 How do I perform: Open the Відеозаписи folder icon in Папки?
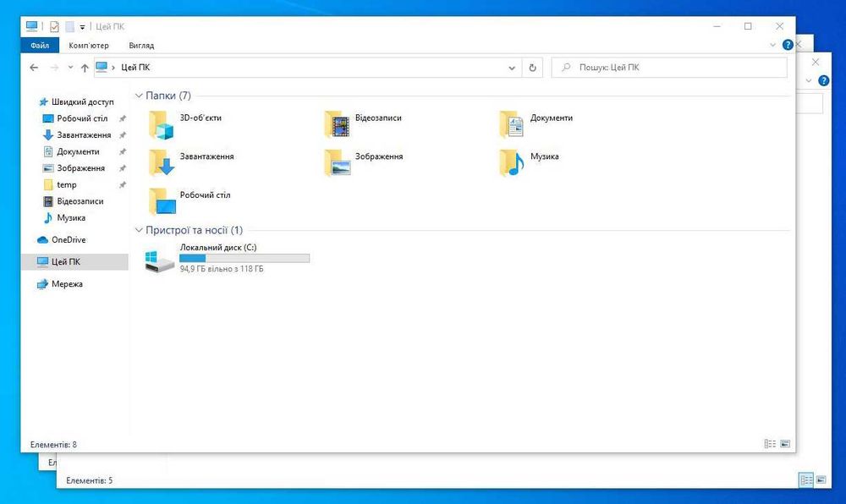click(337, 124)
